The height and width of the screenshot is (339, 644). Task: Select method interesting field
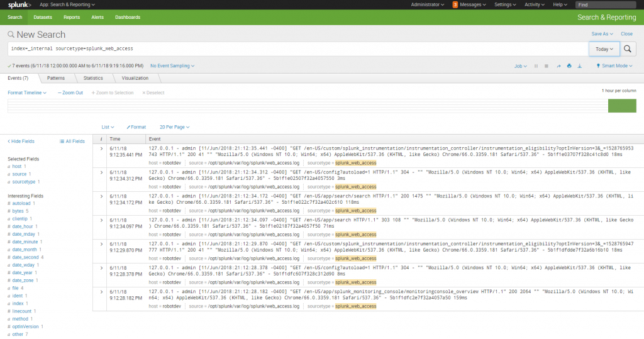pos(20,319)
